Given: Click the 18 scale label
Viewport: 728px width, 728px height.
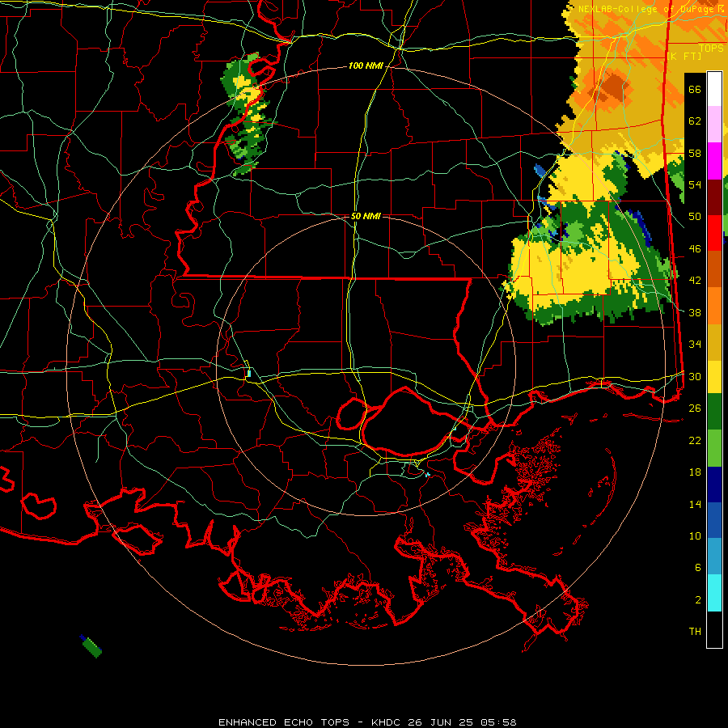Looking at the screenshot, I should [x=695, y=472].
